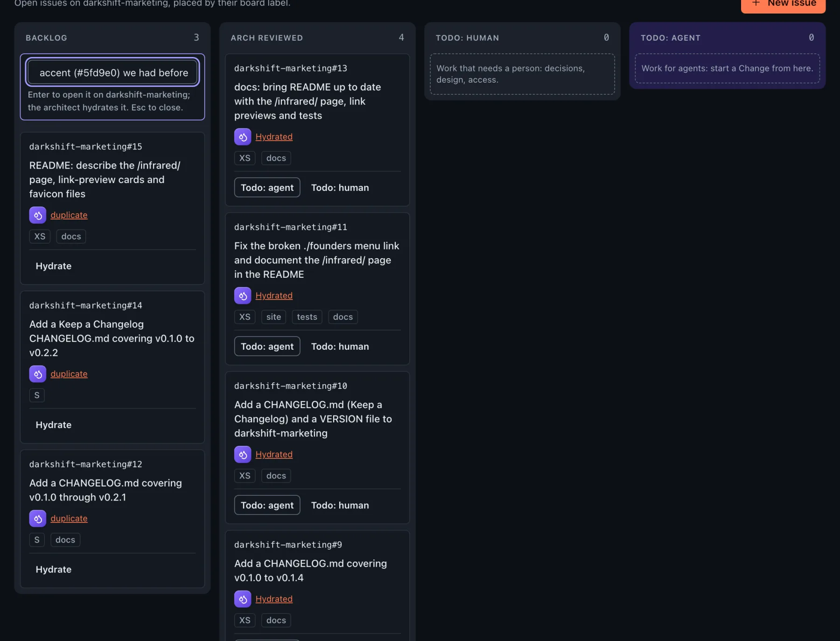This screenshot has width=840, height=641.
Task: Click the architect icon on card #9
Action: pyautogui.click(x=243, y=599)
